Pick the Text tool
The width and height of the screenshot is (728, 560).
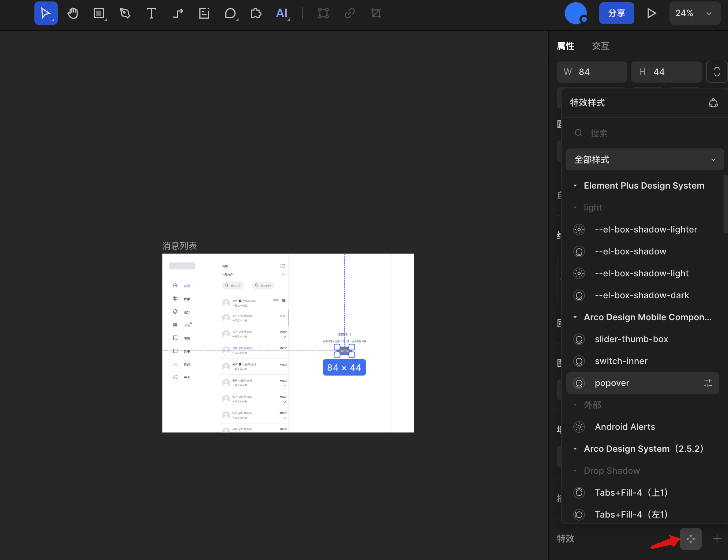[151, 13]
